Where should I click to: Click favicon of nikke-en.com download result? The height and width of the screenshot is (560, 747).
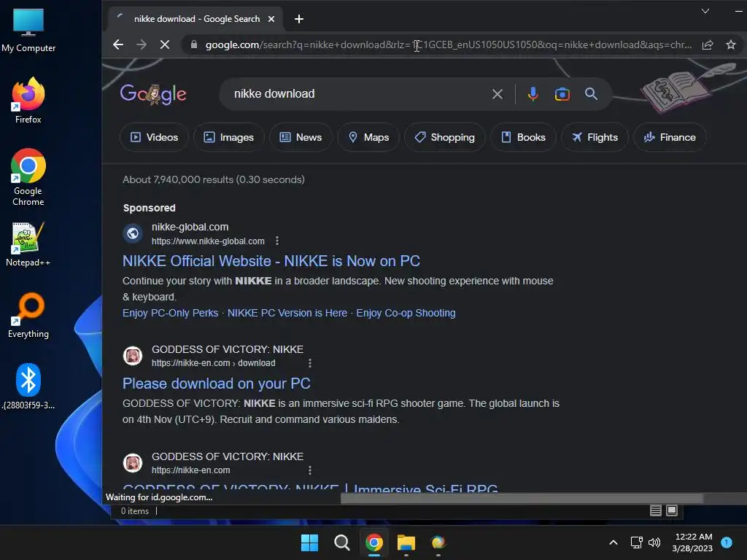pos(133,356)
